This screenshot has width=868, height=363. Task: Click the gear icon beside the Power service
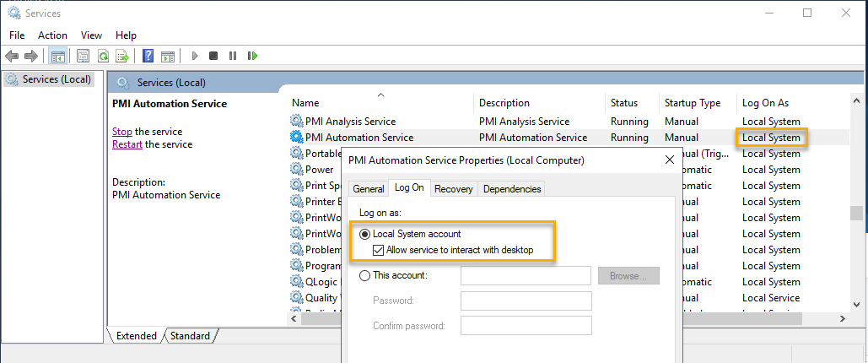pyautogui.click(x=297, y=169)
